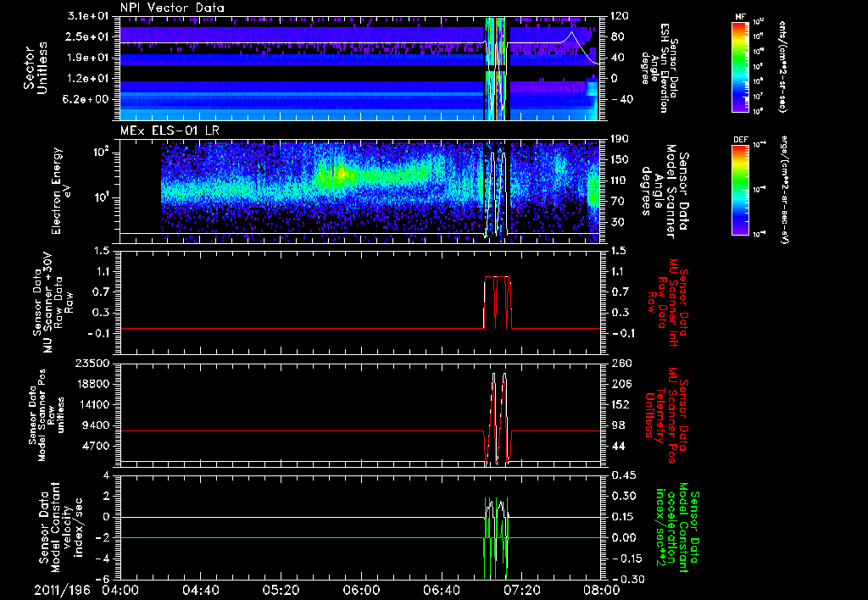Click the 120 degree sun elevation tick
Image resolution: width=868 pixels, height=600 pixels.
point(619,16)
